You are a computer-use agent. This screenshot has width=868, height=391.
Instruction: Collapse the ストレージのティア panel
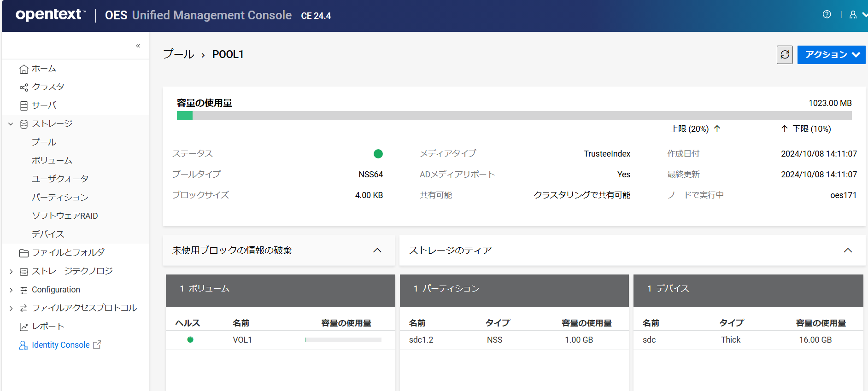pyautogui.click(x=848, y=251)
